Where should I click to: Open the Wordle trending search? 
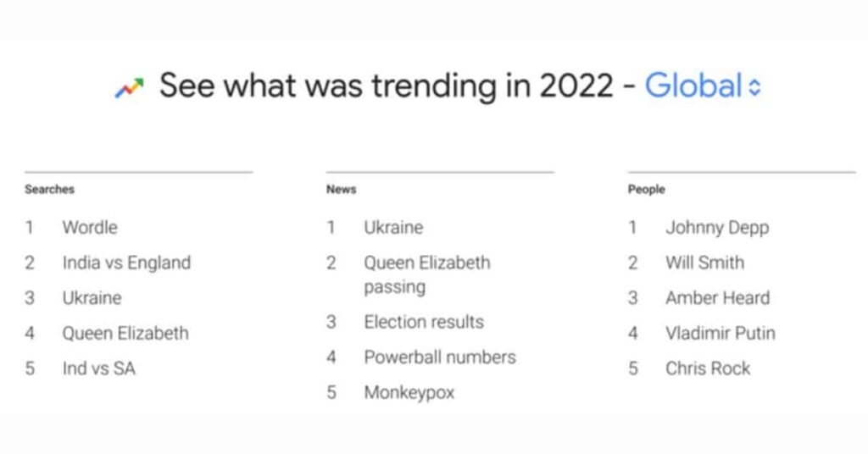[90, 227]
